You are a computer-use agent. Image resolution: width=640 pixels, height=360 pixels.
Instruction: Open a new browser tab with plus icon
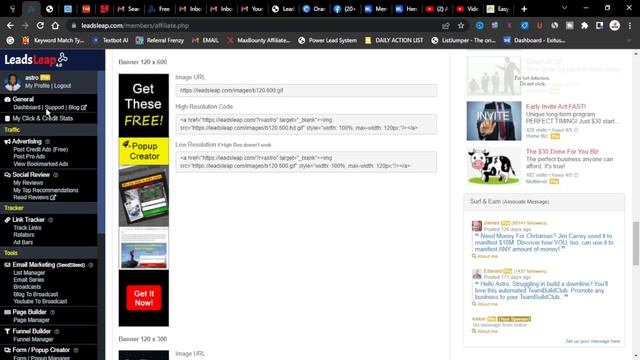(524, 9)
